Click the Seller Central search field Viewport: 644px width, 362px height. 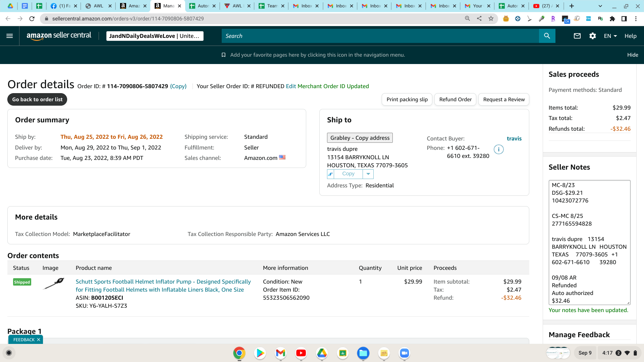(380, 36)
